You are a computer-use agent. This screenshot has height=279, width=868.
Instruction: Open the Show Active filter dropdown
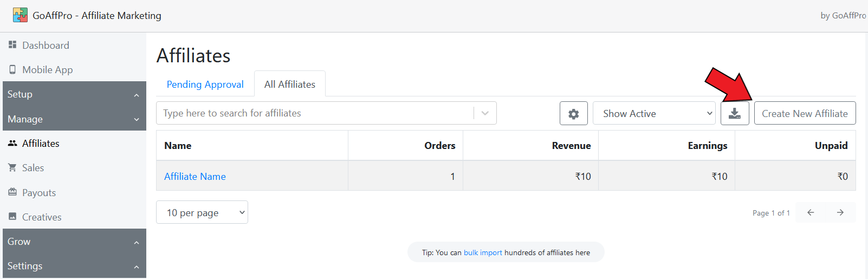pos(654,114)
